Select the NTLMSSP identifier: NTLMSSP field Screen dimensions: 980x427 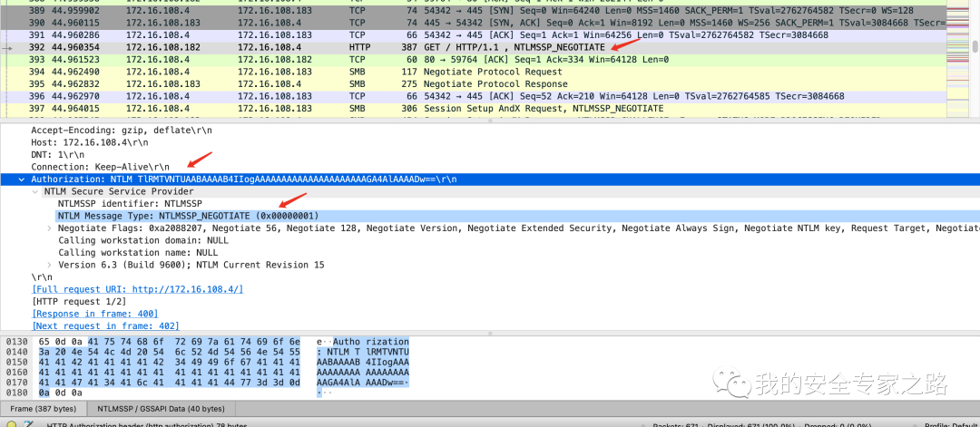(130, 203)
